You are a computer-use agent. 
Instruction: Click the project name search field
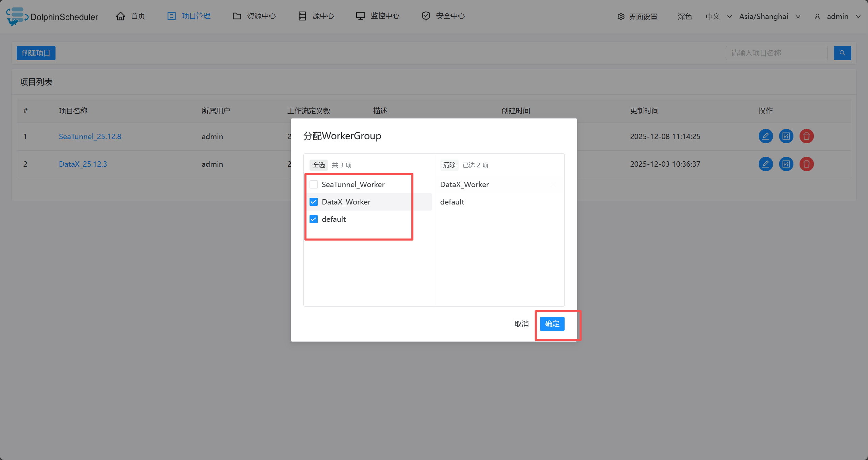[776, 53]
